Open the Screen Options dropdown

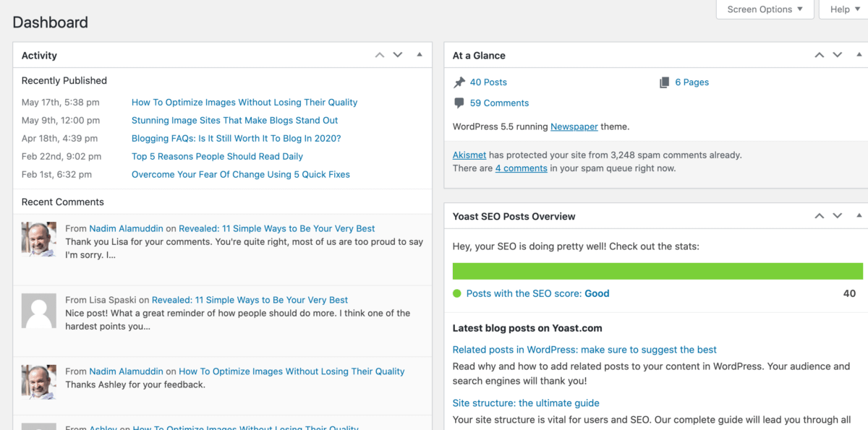tap(764, 9)
